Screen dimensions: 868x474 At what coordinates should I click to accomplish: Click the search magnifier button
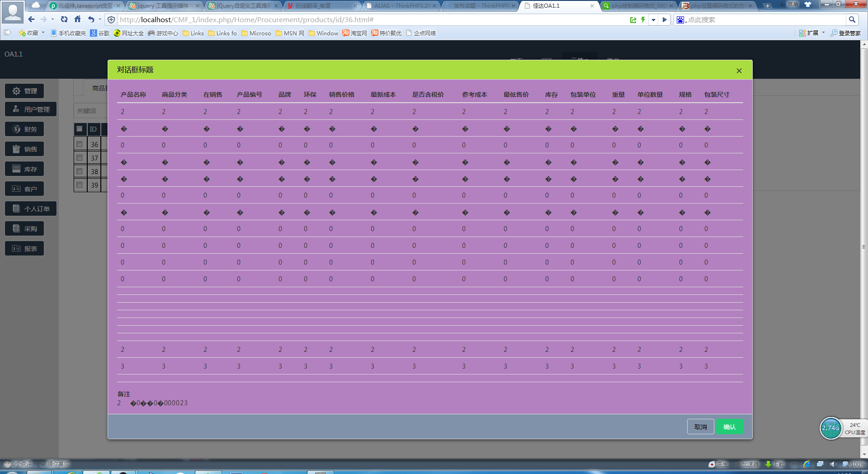tap(852, 19)
